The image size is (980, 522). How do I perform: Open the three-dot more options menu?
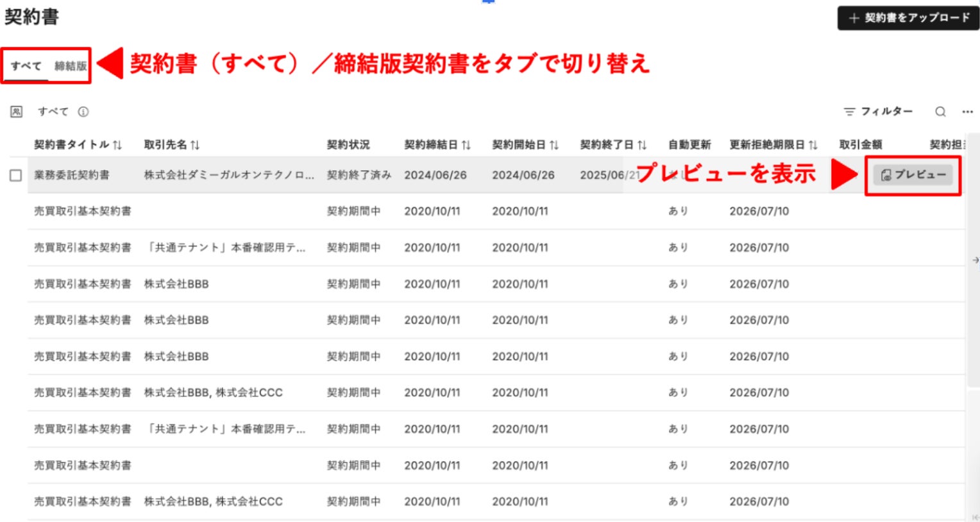tap(968, 112)
